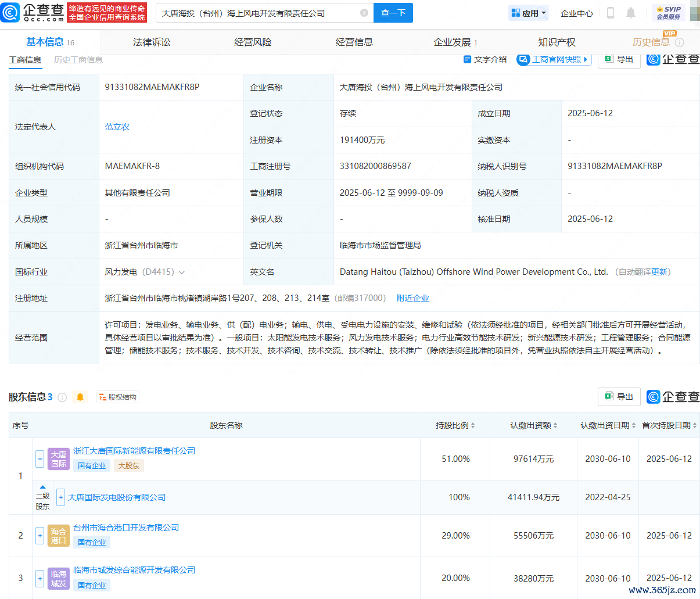Open notifications bell icon in header

631,13
